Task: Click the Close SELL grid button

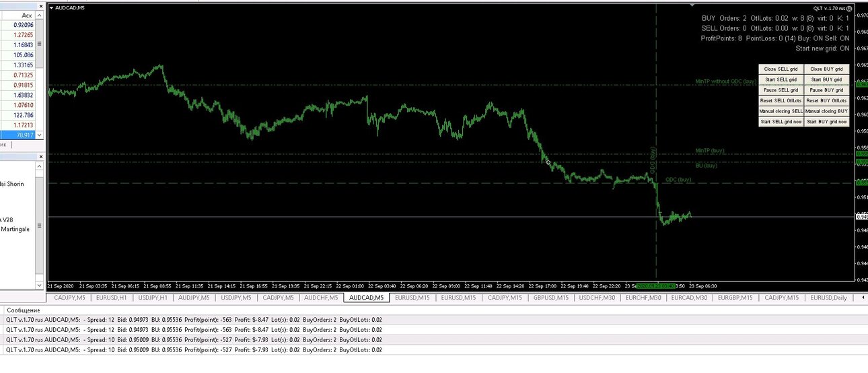Action: pyautogui.click(x=781, y=69)
